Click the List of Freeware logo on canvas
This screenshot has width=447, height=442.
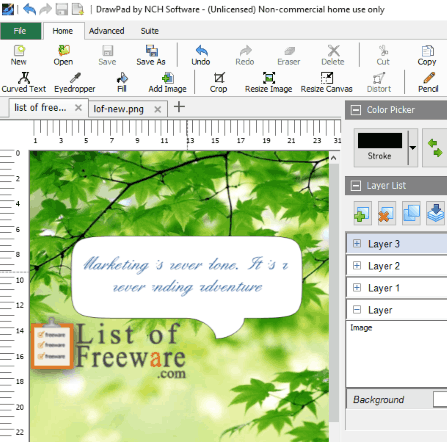pyautogui.click(x=109, y=348)
